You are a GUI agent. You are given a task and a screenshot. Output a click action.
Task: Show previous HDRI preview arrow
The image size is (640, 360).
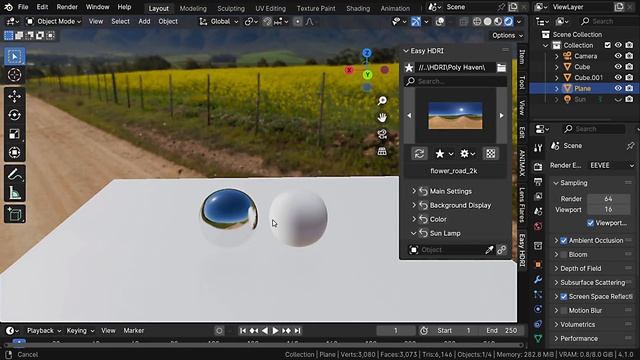coord(409,116)
